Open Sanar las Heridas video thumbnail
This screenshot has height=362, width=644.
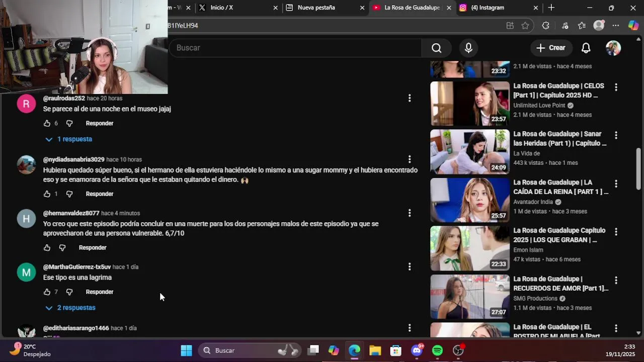point(470,152)
